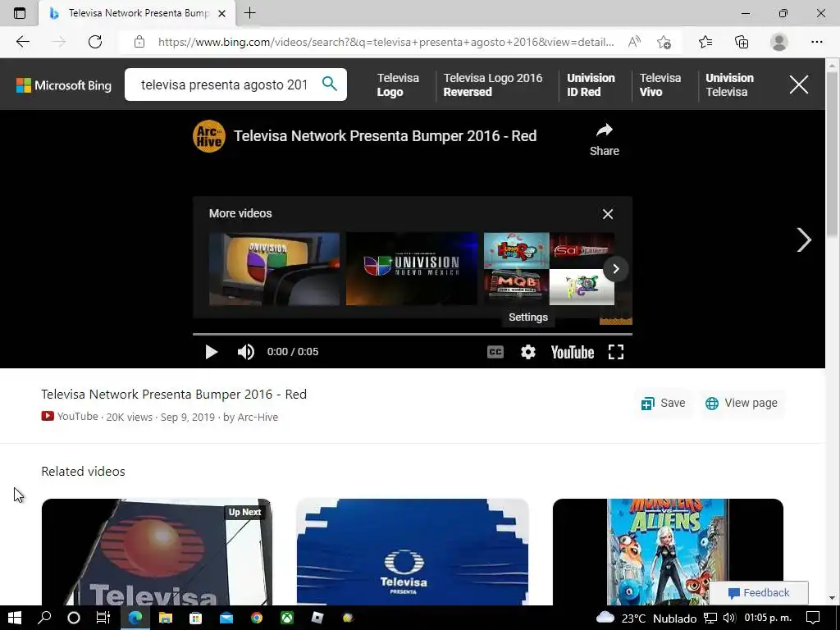Open Monsters vs Aliens related video
Viewport: 840px width, 630px height.
pyautogui.click(x=668, y=552)
